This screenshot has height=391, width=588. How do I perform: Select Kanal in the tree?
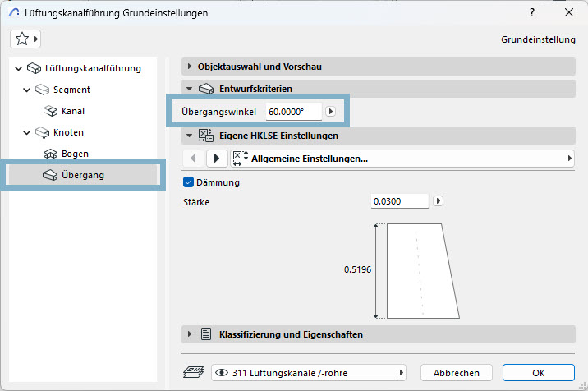coord(73,111)
